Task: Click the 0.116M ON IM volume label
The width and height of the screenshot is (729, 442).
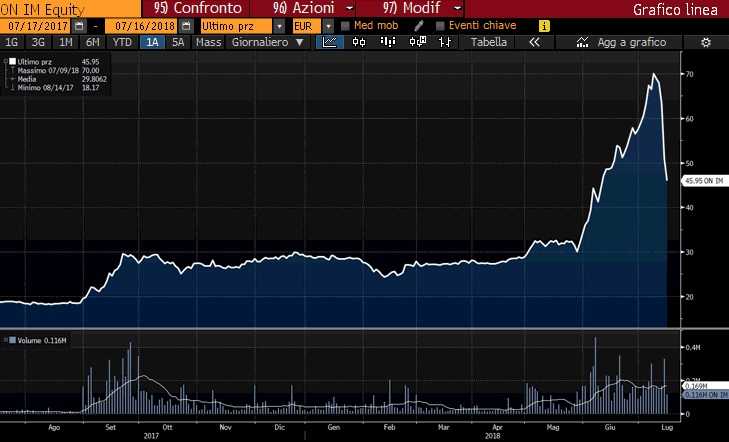Action: click(705, 395)
